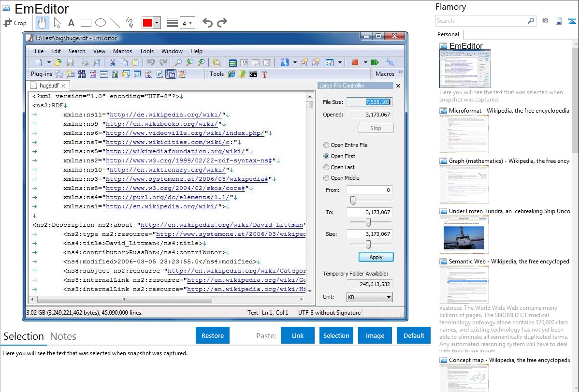
Task: Pick the text annotation tool (A)
Action: tap(71, 23)
